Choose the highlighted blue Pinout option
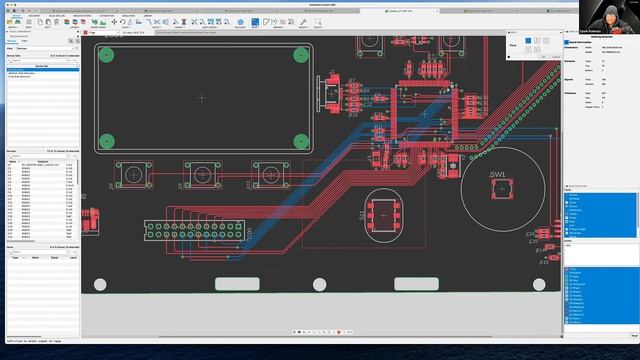Image resolution: width=640 pixels, height=360 pixels. click(528, 40)
